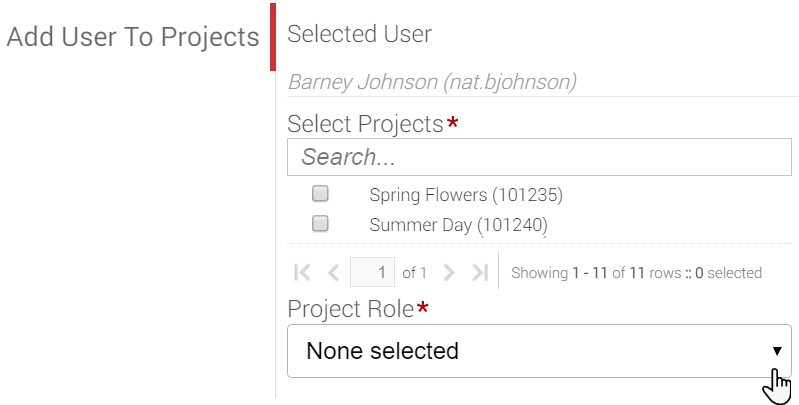Click the Selected User label

pyautogui.click(x=359, y=34)
